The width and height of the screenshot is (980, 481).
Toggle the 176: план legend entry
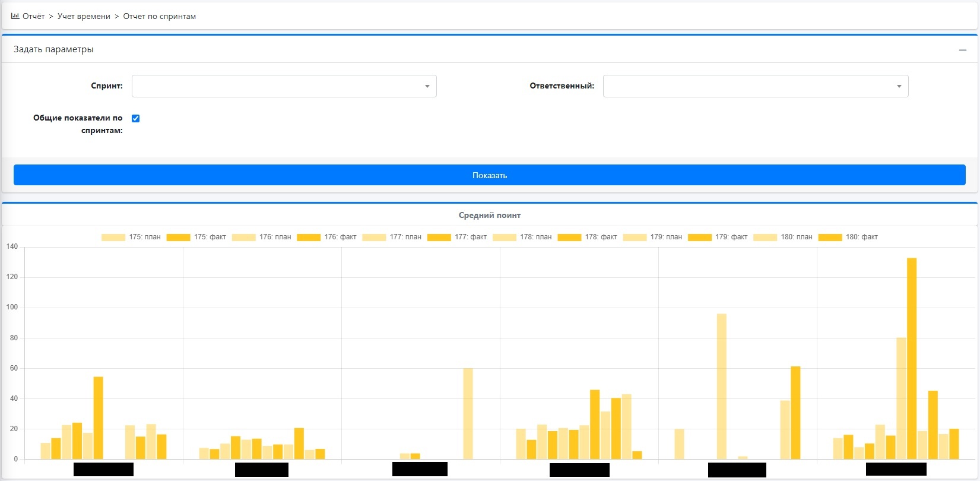point(243,237)
